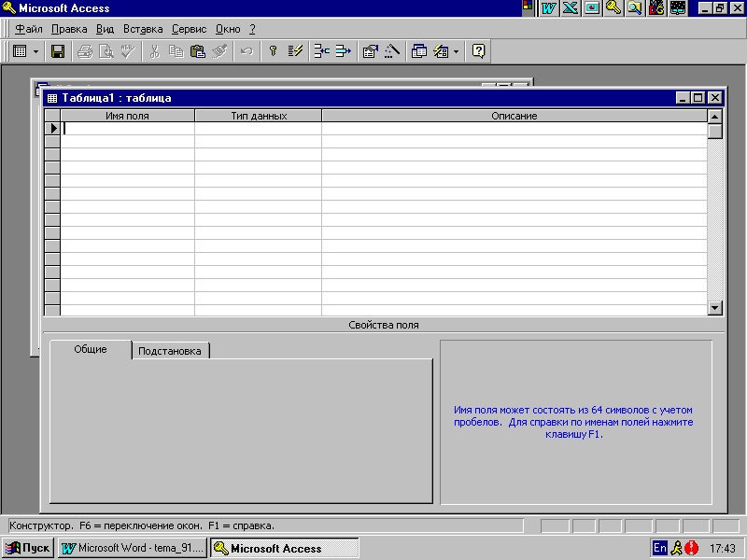Open the Правка menu
Image resolution: width=747 pixels, height=560 pixels.
(69, 29)
